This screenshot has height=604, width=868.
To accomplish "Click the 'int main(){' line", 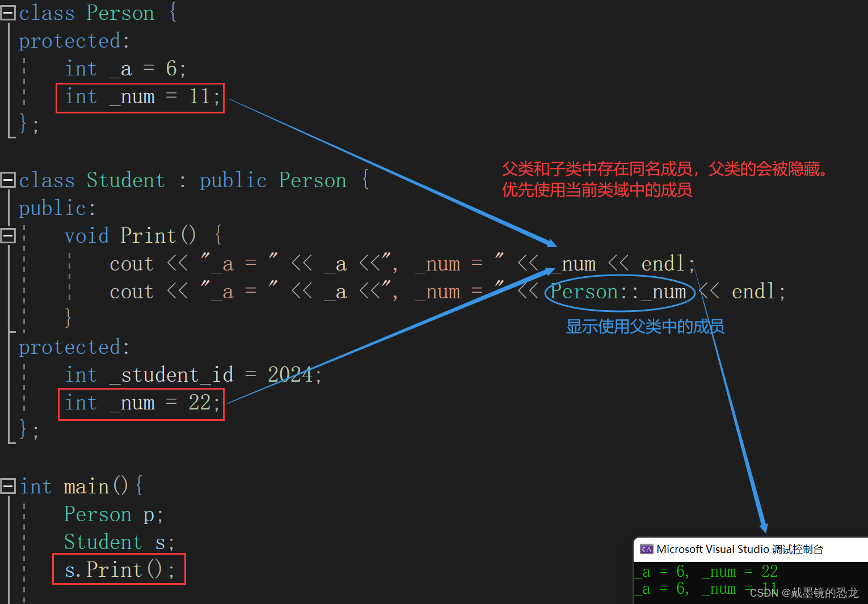I will [x=82, y=486].
